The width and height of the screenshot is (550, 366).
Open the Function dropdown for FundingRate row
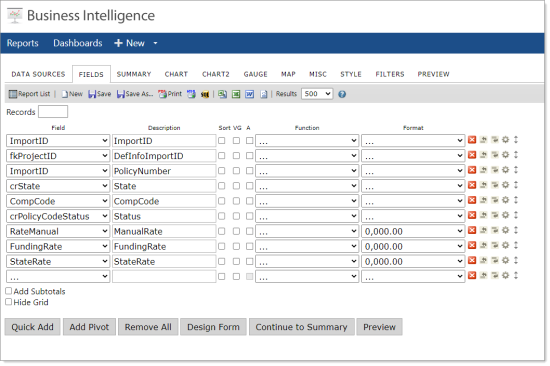click(307, 246)
